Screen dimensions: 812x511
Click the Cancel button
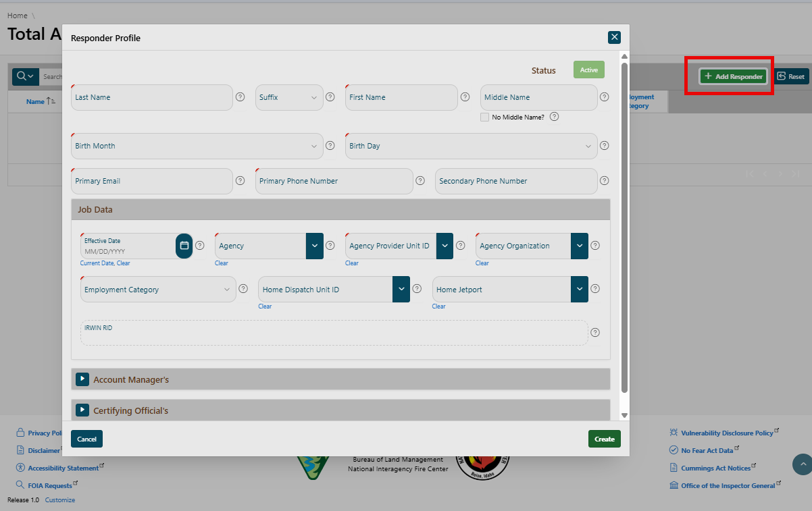click(x=86, y=439)
